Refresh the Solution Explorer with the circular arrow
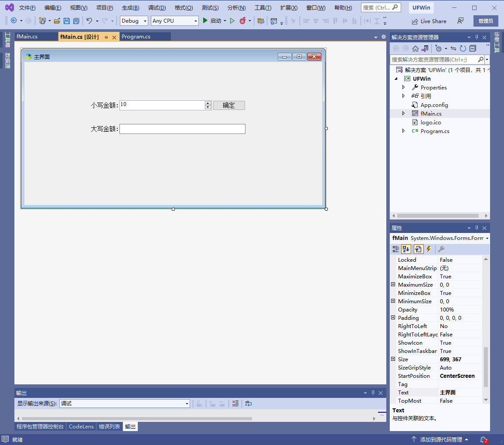The height and width of the screenshot is (445, 504). 463,48
